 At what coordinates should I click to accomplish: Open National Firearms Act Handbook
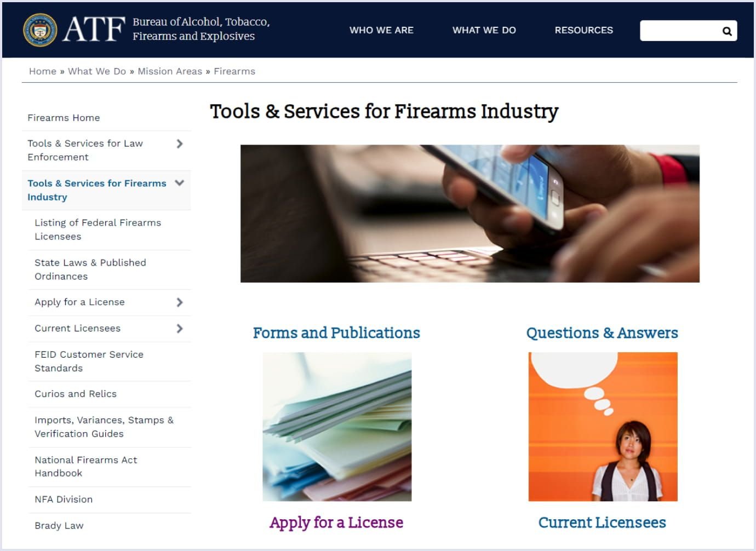(85, 467)
